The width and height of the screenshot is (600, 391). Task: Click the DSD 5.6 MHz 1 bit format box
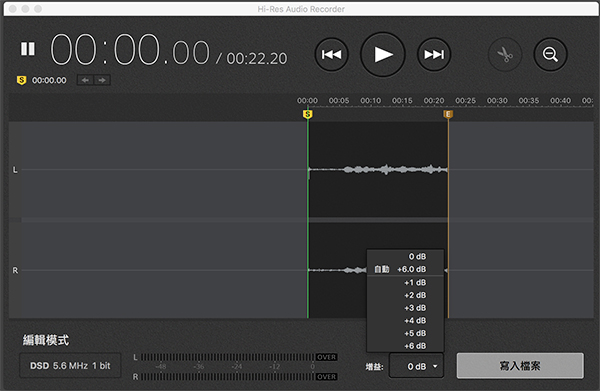click(70, 366)
